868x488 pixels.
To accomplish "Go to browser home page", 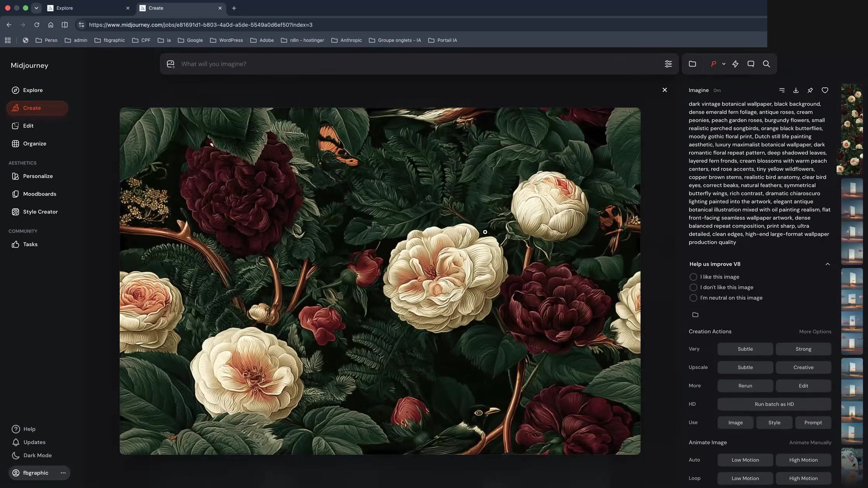I will tap(50, 25).
